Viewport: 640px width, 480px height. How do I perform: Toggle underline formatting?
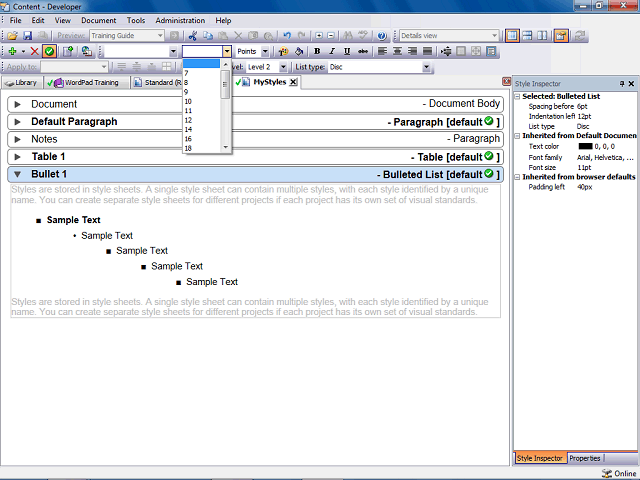point(347,51)
